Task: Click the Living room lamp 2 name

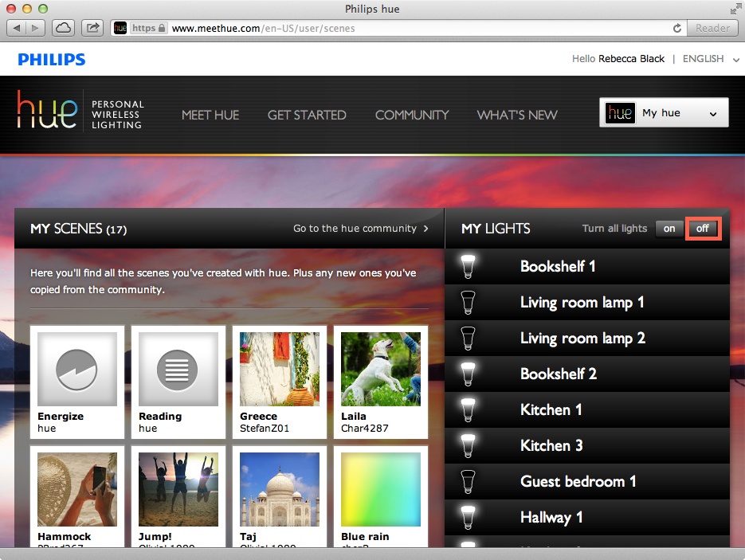Action: (582, 339)
